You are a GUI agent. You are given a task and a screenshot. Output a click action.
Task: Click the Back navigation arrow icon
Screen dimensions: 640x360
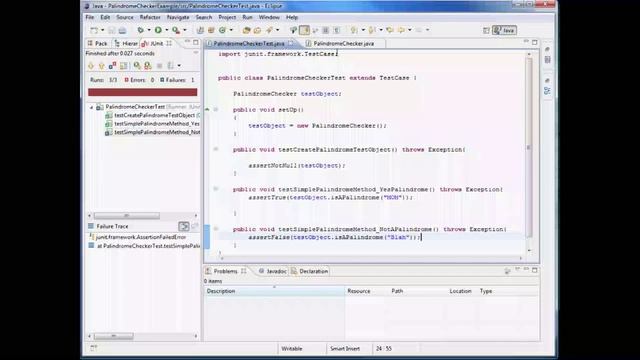click(401, 30)
